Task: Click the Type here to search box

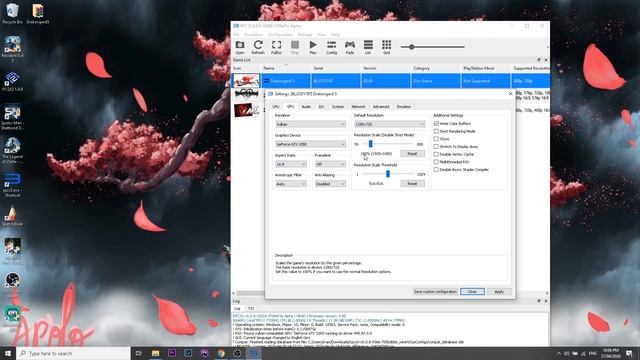Action: pyautogui.click(x=73, y=353)
